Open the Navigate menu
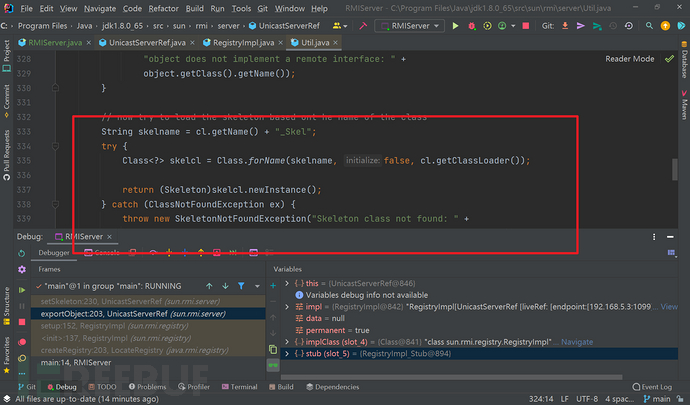The image size is (690, 405). (100, 8)
